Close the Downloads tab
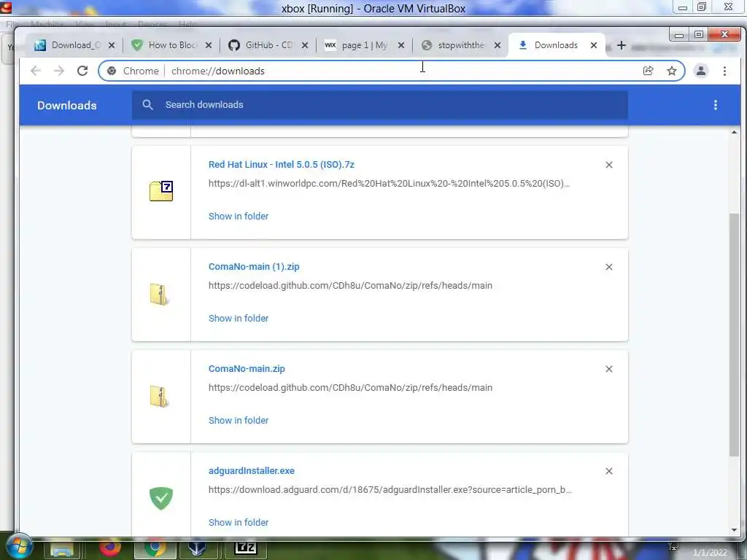Image resolution: width=747 pixels, height=560 pixels. 594,45
